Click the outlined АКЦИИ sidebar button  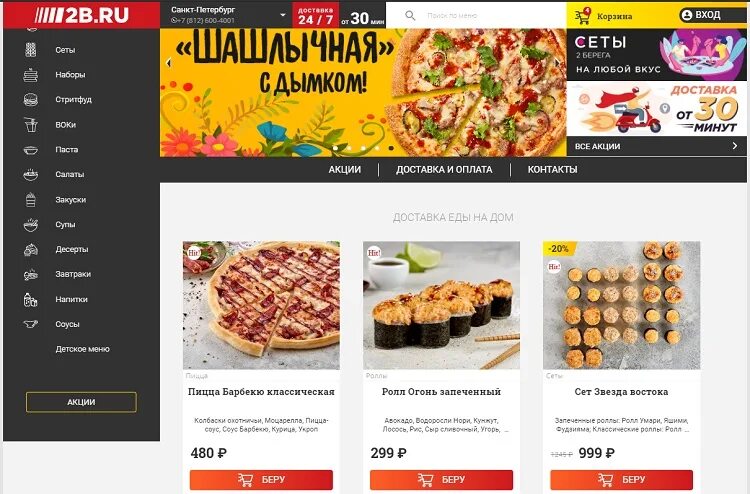[x=81, y=402]
